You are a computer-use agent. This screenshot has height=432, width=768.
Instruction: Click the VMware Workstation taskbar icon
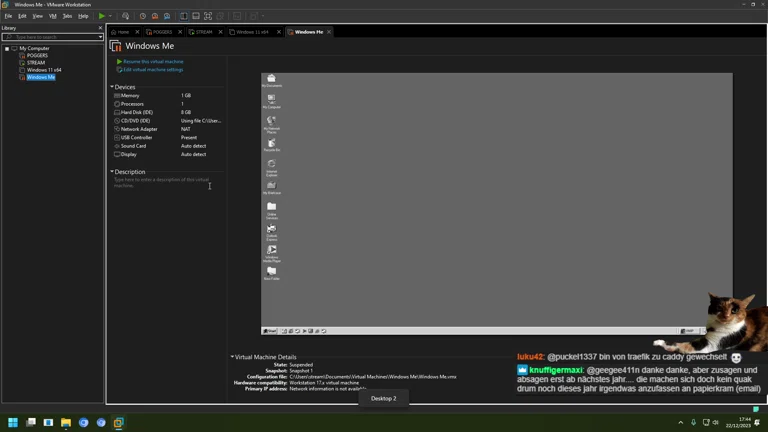click(x=119, y=422)
